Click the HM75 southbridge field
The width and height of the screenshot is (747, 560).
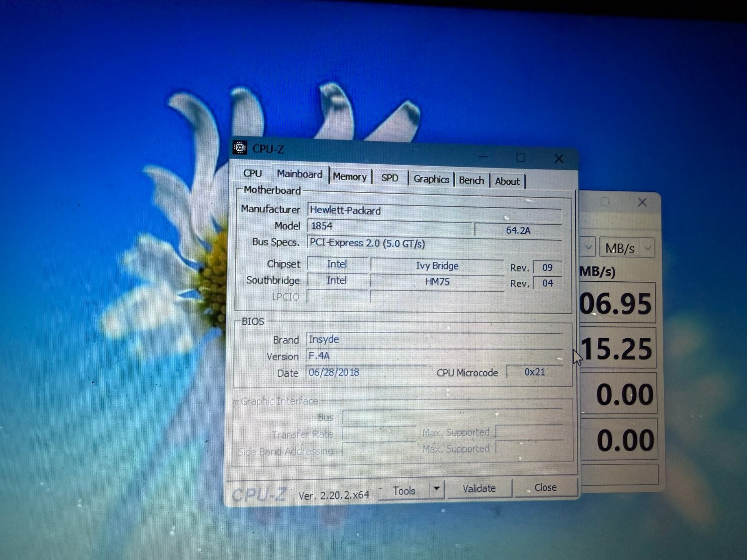(437, 282)
